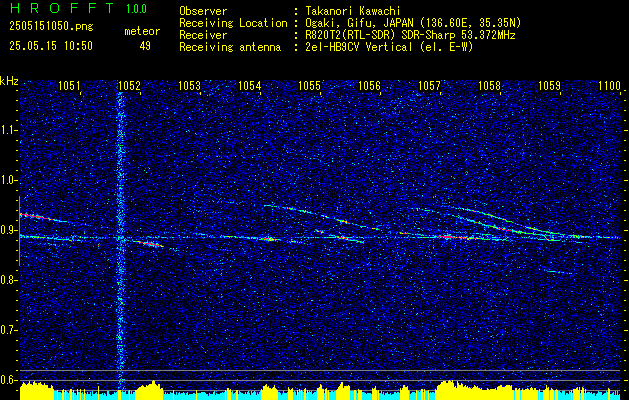Click the vertical noise burst at 1052
629x400 pixels.
(120, 237)
